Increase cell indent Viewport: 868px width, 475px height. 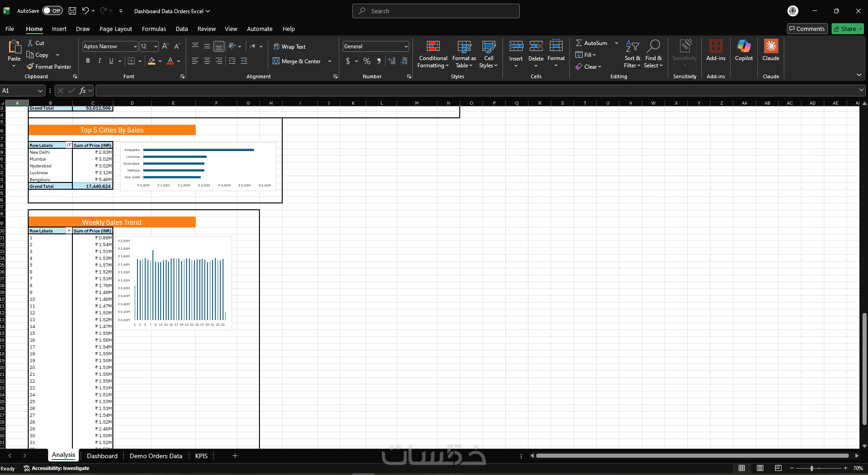click(x=244, y=61)
